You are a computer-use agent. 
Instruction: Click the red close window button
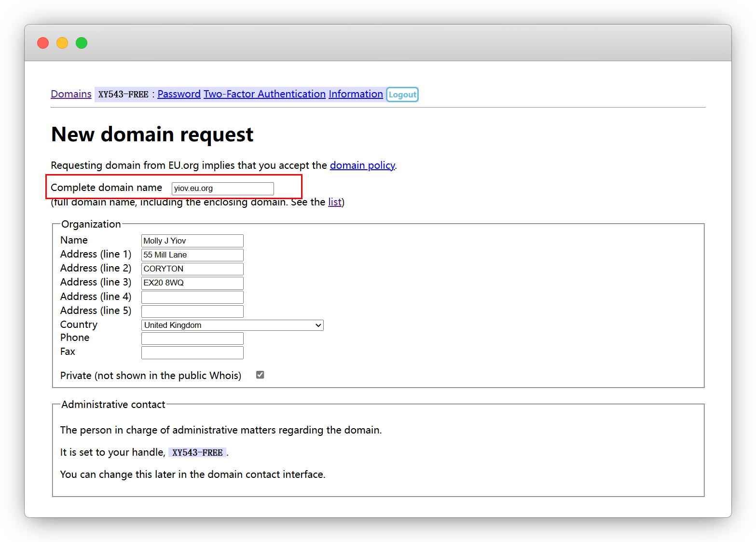(x=43, y=43)
